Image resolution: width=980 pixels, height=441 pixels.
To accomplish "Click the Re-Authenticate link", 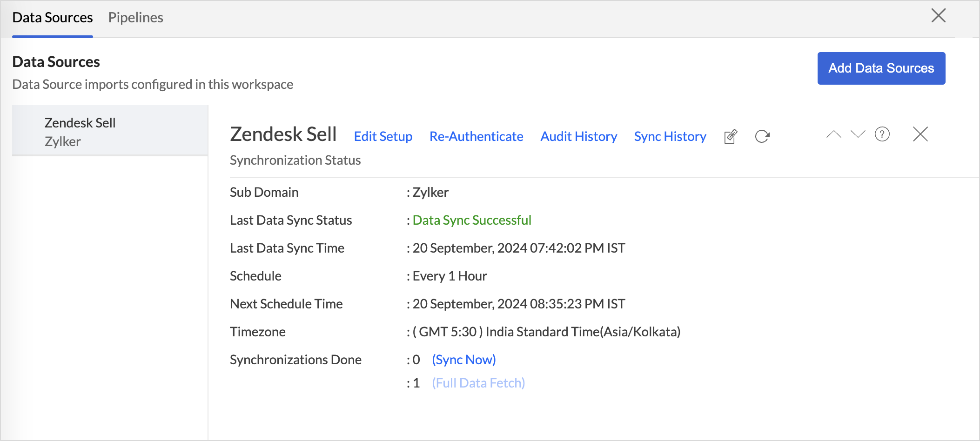I will click(476, 136).
